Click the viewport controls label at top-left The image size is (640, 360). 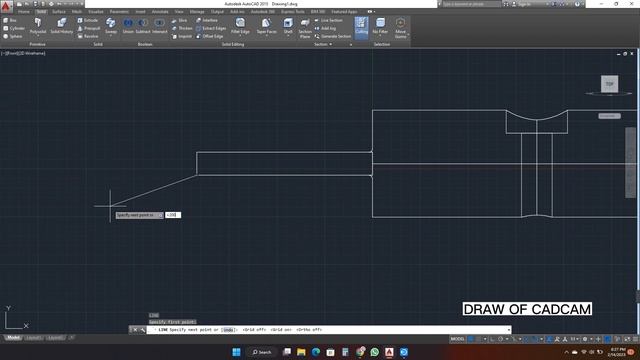click(x=23, y=53)
